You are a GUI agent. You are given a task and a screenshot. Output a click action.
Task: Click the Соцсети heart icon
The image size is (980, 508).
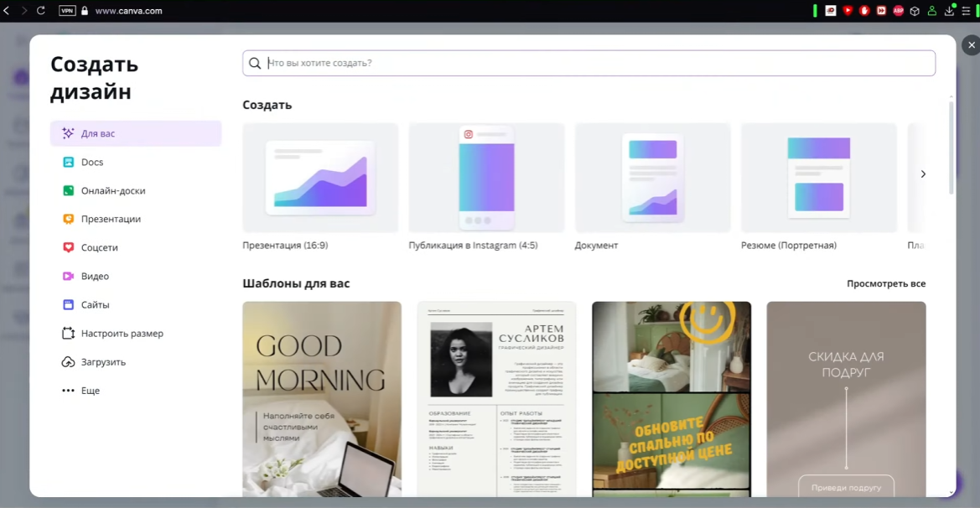click(x=68, y=247)
